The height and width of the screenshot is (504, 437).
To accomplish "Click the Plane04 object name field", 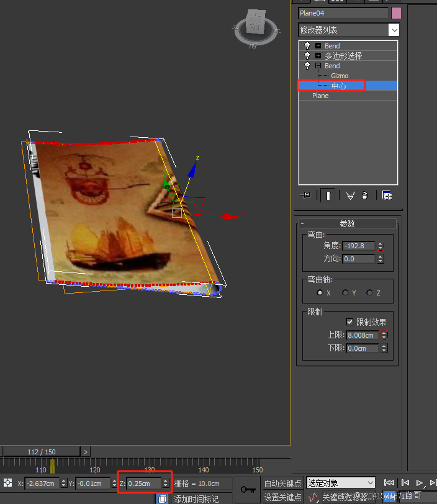I will tap(343, 13).
